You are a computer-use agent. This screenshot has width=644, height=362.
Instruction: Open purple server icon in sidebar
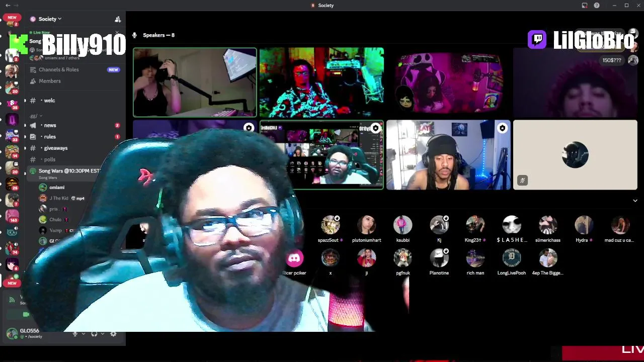point(12,120)
